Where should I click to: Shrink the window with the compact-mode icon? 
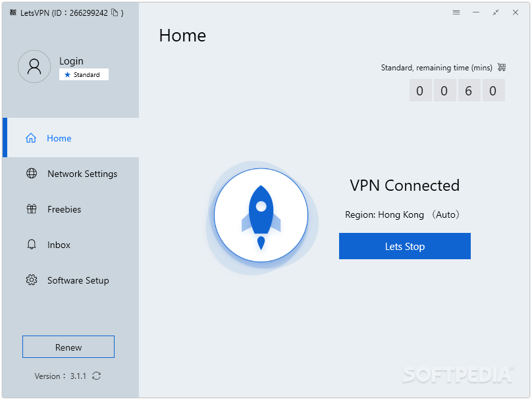click(496, 12)
